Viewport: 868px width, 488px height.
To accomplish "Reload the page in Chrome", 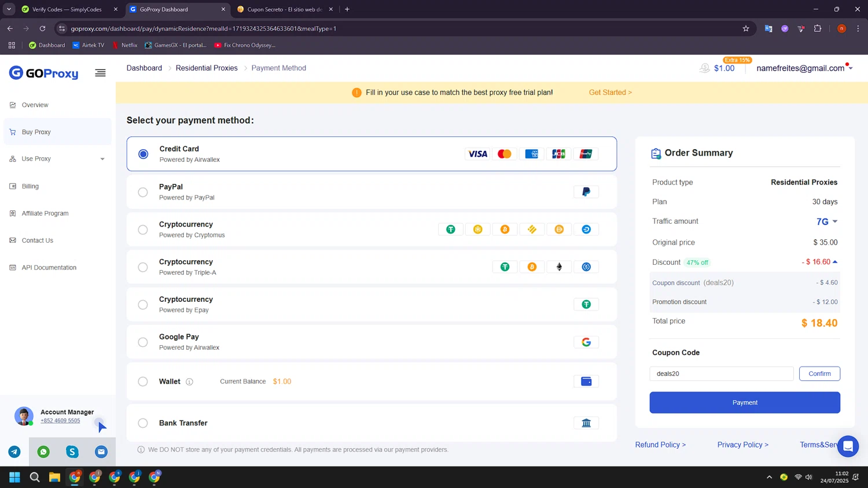I will pos(42,28).
